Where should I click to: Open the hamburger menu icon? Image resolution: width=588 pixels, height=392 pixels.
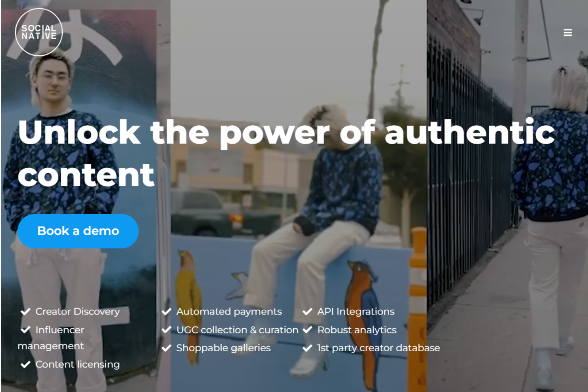pyautogui.click(x=567, y=32)
